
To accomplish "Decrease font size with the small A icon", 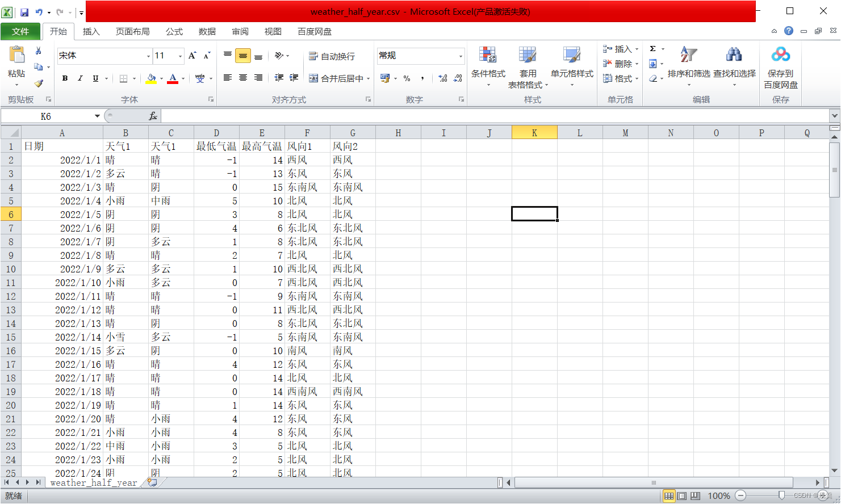I will pos(207,56).
